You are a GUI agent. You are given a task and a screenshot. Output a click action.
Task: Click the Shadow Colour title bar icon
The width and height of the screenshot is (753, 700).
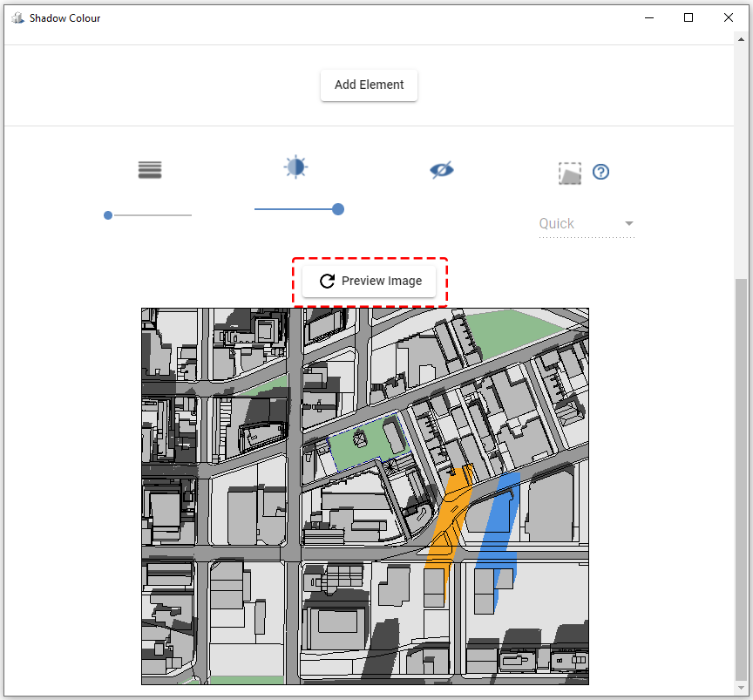click(x=17, y=17)
